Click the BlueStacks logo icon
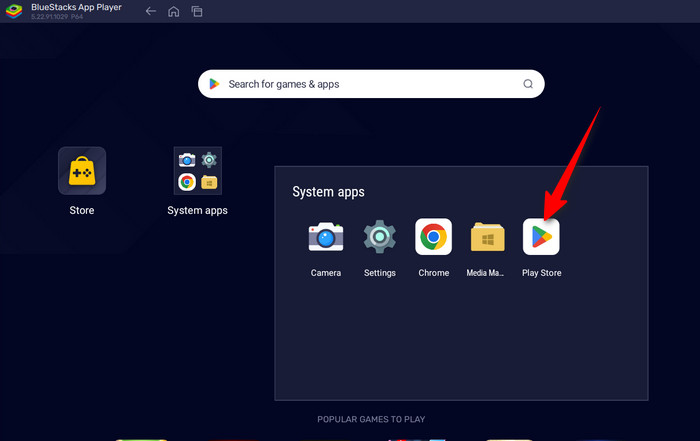 click(14, 11)
